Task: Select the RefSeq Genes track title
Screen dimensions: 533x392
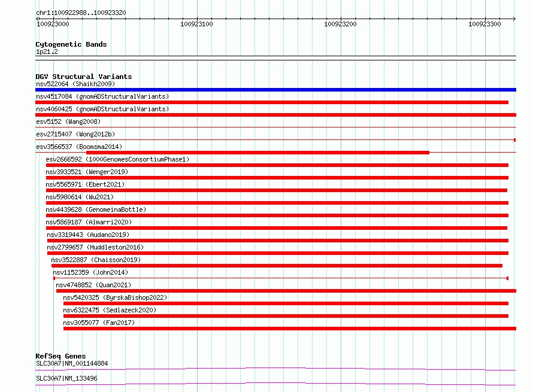Action: point(60,356)
